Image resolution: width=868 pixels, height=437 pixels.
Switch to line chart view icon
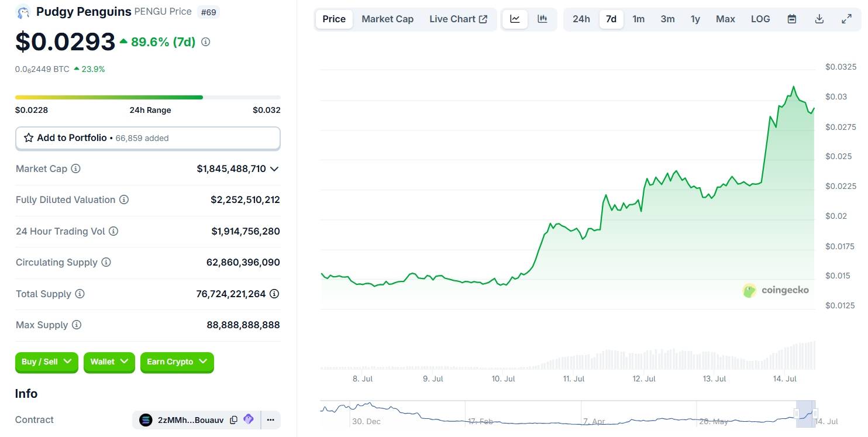pyautogui.click(x=515, y=19)
